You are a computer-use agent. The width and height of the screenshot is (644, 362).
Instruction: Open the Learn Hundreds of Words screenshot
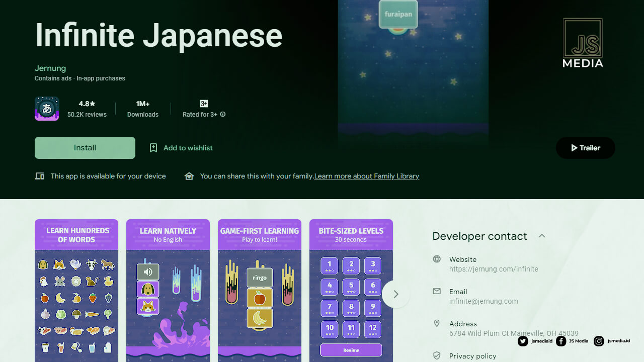coord(76,291)
